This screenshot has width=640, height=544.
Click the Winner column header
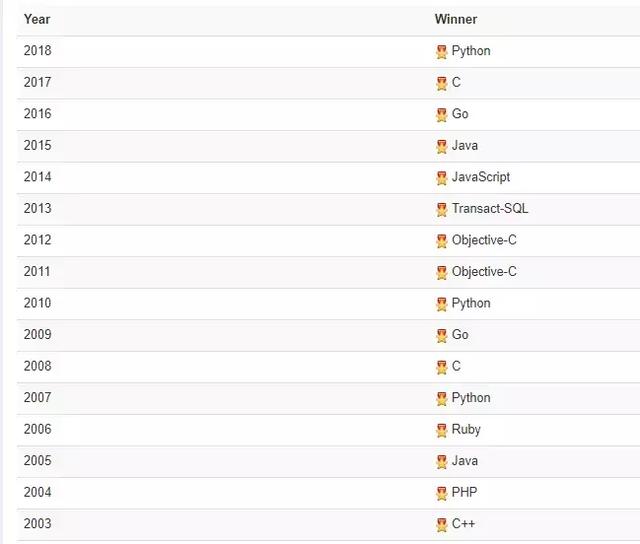tap(456, 19)
